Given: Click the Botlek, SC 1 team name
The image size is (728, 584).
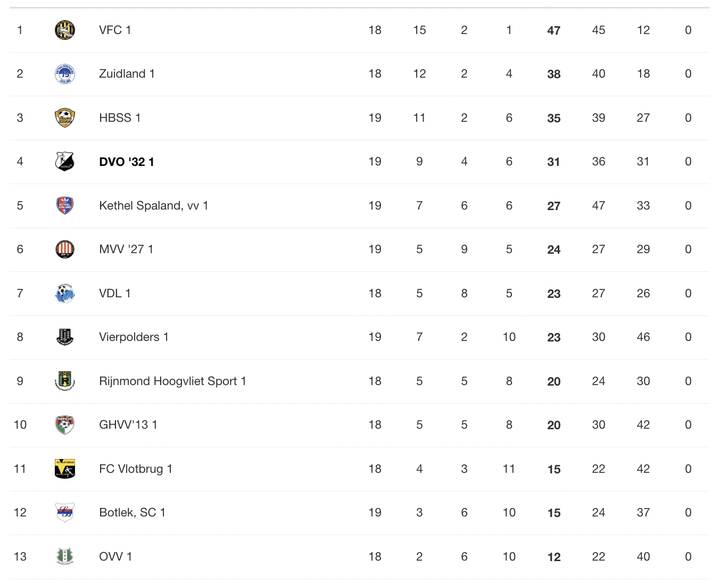Looking at the screenshot, I should [x=132, y=513].
